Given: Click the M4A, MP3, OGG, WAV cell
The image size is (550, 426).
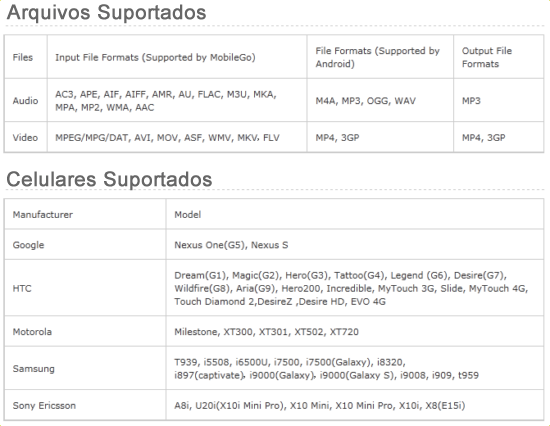Looking at the screenshot, I should coord(365,101).
